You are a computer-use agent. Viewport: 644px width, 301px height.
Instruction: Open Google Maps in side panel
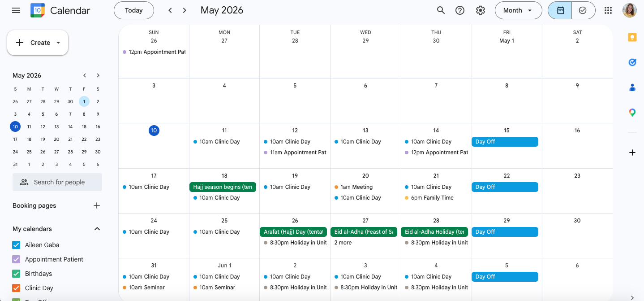632,113
